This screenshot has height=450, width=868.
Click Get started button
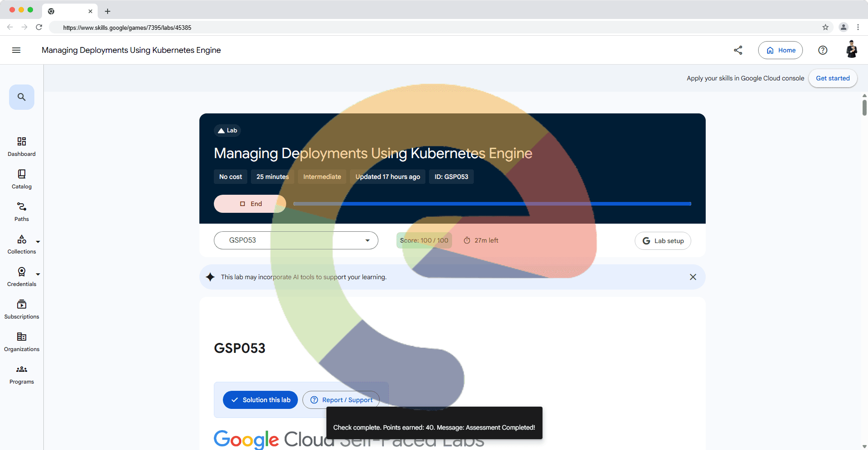pos(833,78)
